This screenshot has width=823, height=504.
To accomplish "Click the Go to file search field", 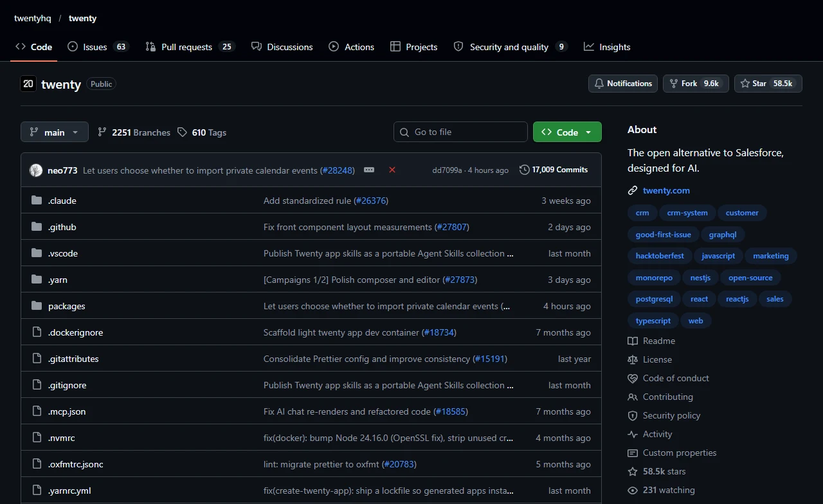I will coord(460,132).
